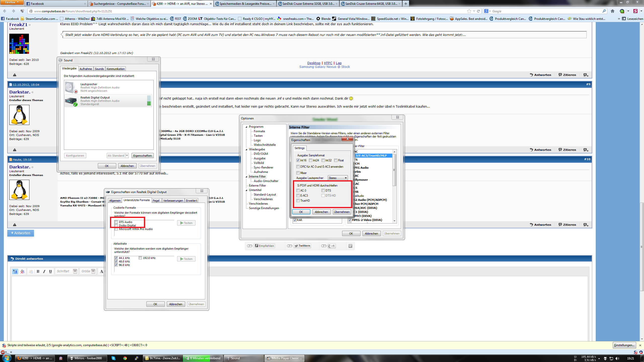This screenshot has width=644, height=362.
Task: Open the Schriftart font dropdown
Action: pyautogui.click(x=75, y=271)
